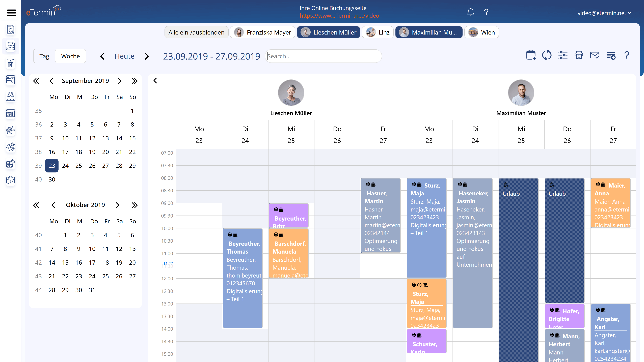Open the calendar view sidebar icon
The height and width of the screenshot is (362, 644).
(x=11, y=46)
